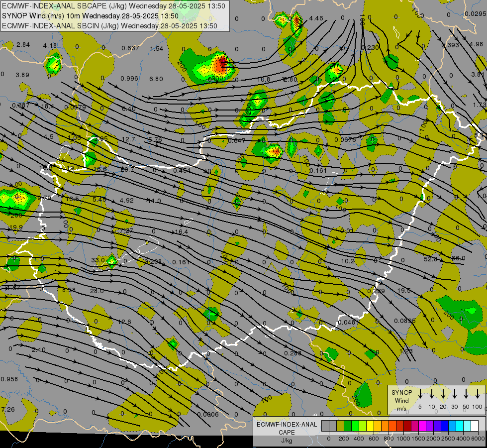487x448 pixels.
Task: Click the map value 19.5
Action: point(404,291)
